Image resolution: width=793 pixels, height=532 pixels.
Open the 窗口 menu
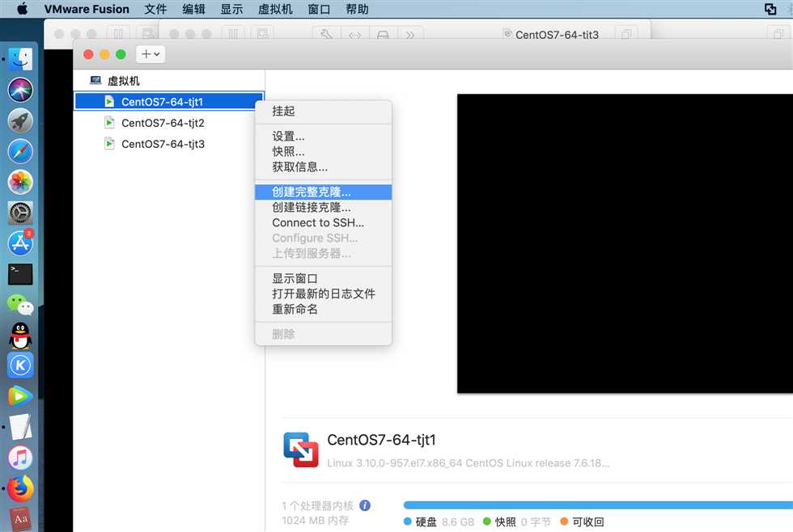pos(319,9)
